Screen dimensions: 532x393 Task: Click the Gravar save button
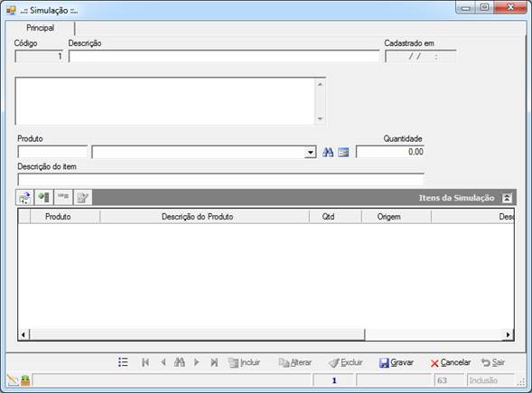[x=396, y=362]
